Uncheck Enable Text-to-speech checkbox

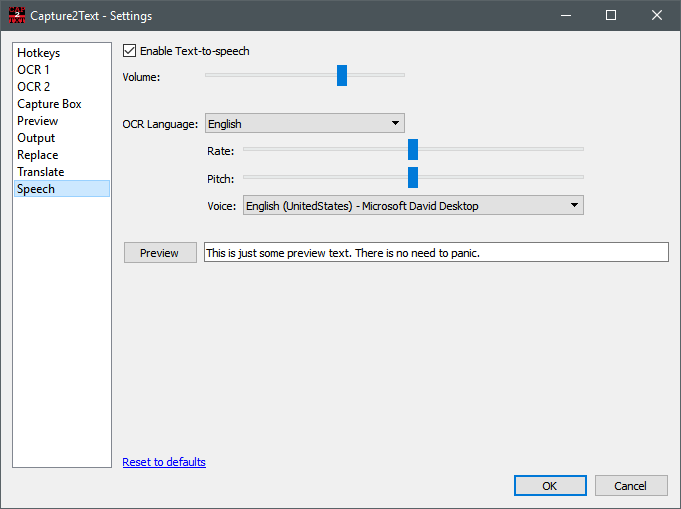[129, 51]
